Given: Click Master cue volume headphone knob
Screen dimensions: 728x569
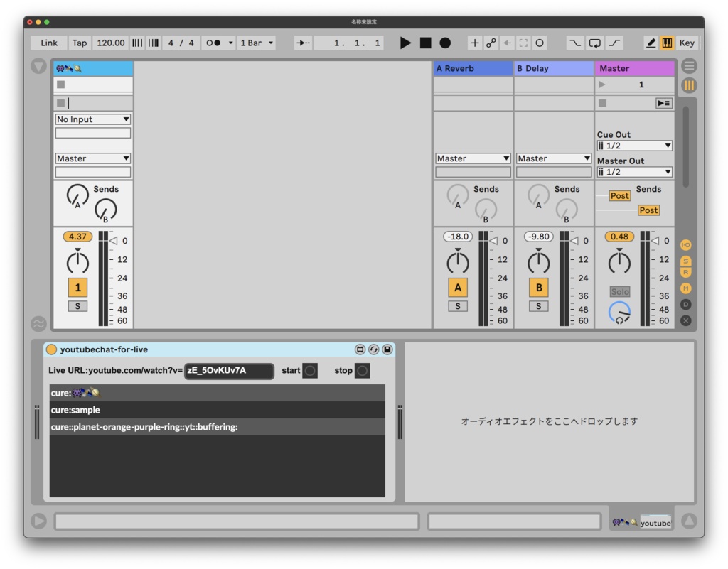Looking at the screenshot, I should tap(619, 312).
